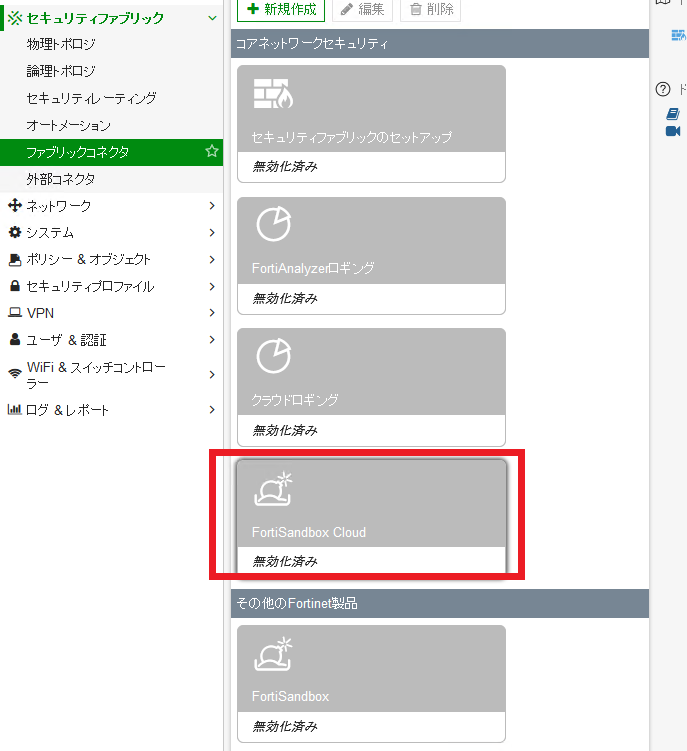The image size is (687, 751).
Task: Click pie chart icon on クラウドロギング card
Action: point(274,355)
